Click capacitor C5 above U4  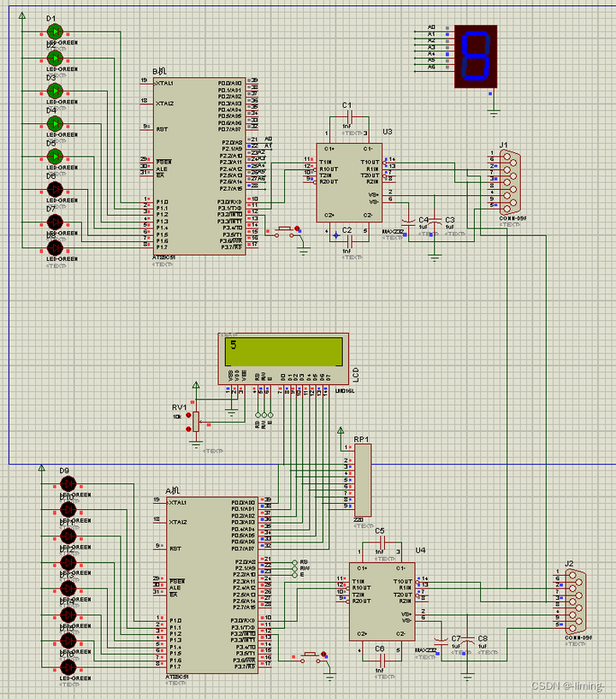(x=382, y=542)
